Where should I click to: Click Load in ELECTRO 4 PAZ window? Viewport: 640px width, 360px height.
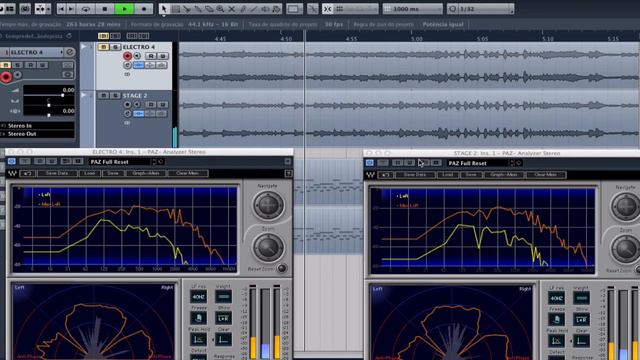click(89, 173)
